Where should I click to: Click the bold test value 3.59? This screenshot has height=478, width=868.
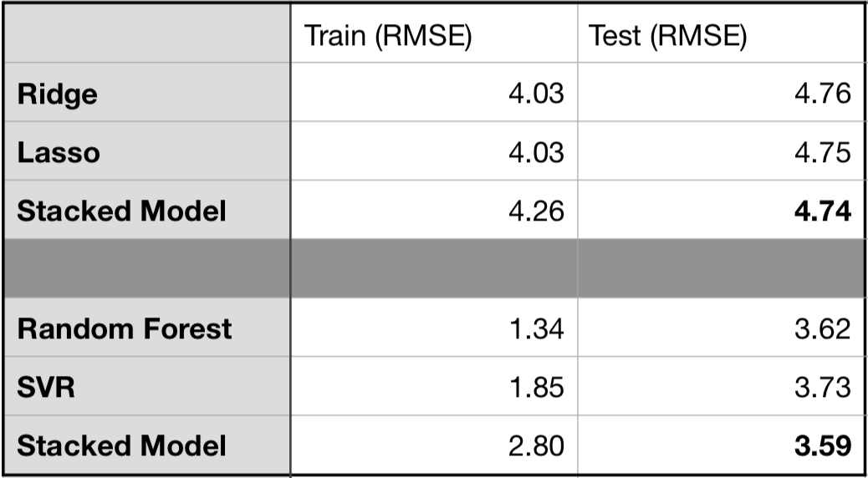pyautogui.click(x=822, y=445)
